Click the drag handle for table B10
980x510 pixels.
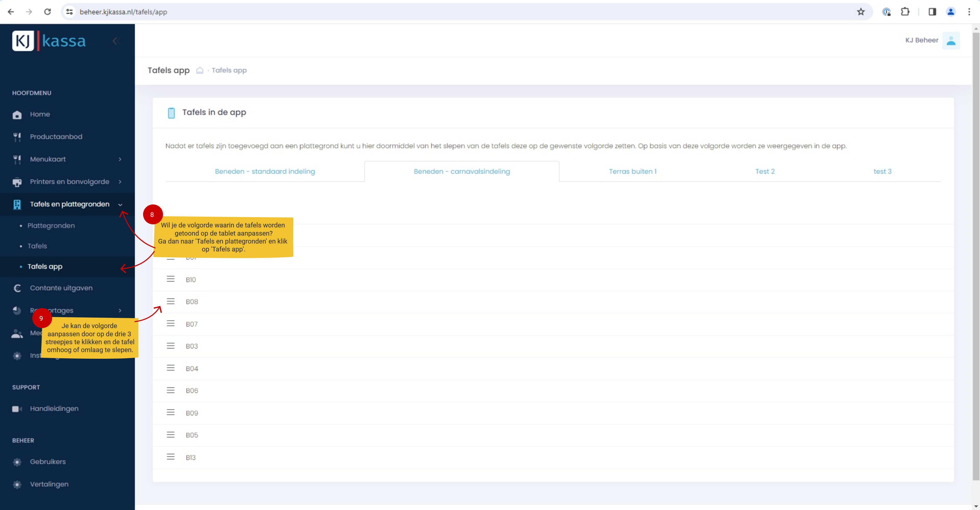pos(170,279)
